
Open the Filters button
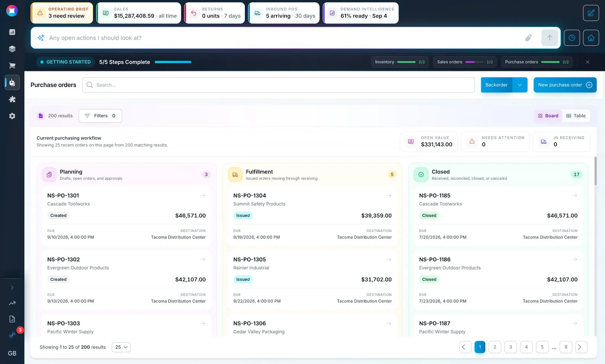click(x=100, y=116)
